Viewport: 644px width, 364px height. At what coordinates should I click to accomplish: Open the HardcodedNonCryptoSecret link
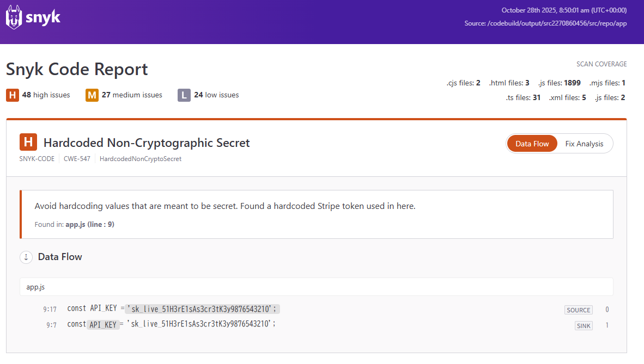pyautogui.click(x=141, y=158)
